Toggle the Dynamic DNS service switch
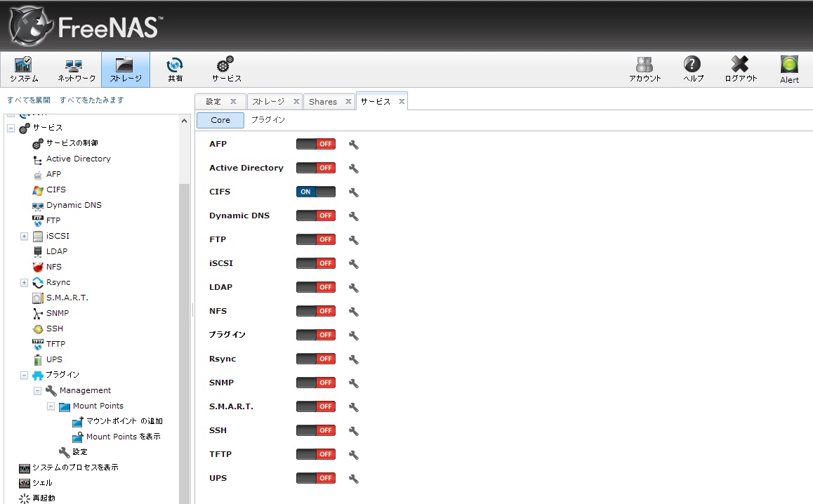The height and width of the screenshot is (504, 813). [x=316, y=215]
